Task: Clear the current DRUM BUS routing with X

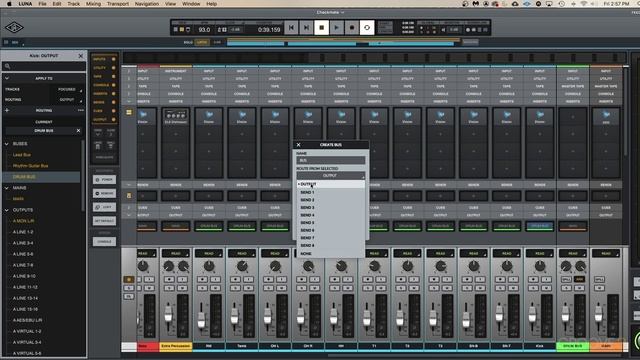Action: pyautogui.click(x=78, y=131)
